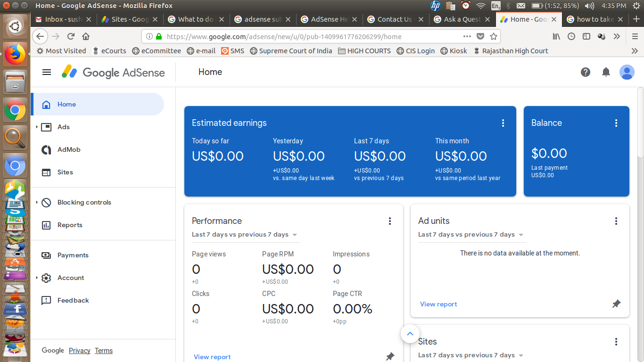Toggle Firefox sidebar view icon
Image resolution: width=644 pixels, height=362 pixels.
click(x=586, y=36)
